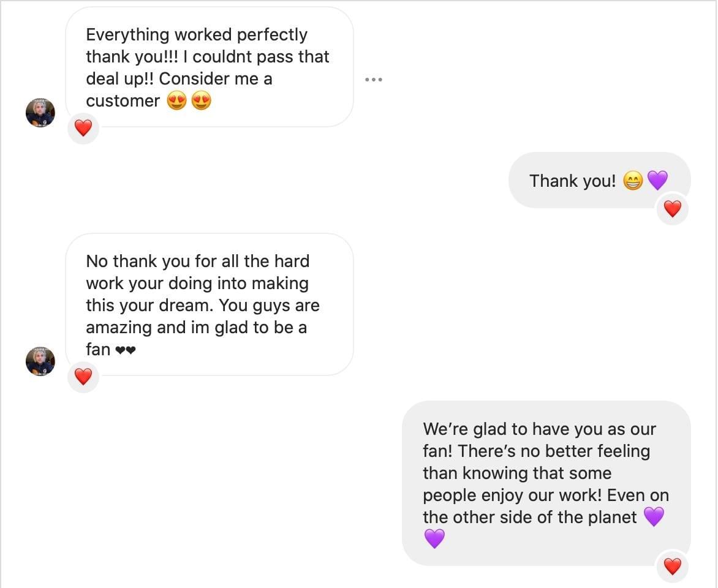Click the heart reaction on the final message
718x588 pixels.
672,567
